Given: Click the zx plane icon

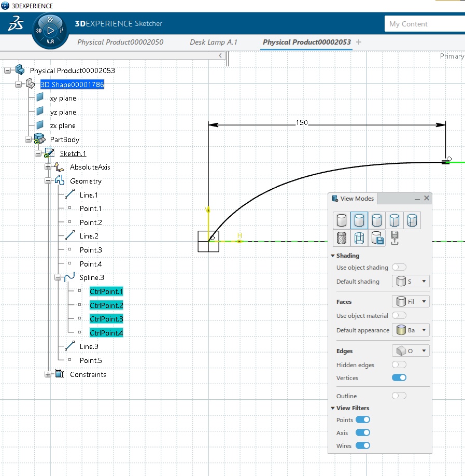Looking at the screenshot, I should click(x=40, y=125).
